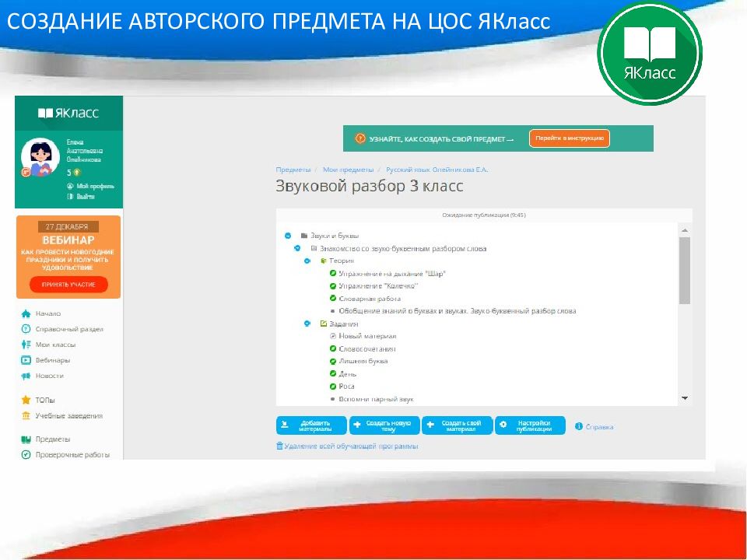Click the scroll-up arrow of the topic list

coord(685,230)
